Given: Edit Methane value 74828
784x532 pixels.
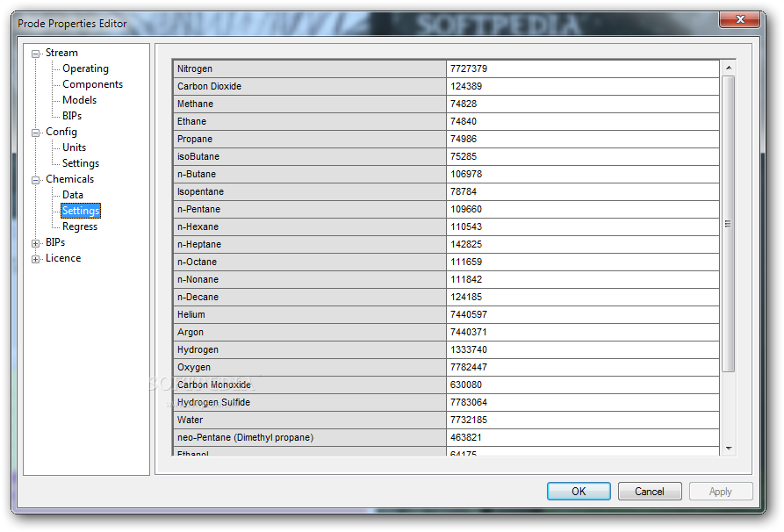Looking at the screenshot, I should pyautogui.click(x=582, y=104).
